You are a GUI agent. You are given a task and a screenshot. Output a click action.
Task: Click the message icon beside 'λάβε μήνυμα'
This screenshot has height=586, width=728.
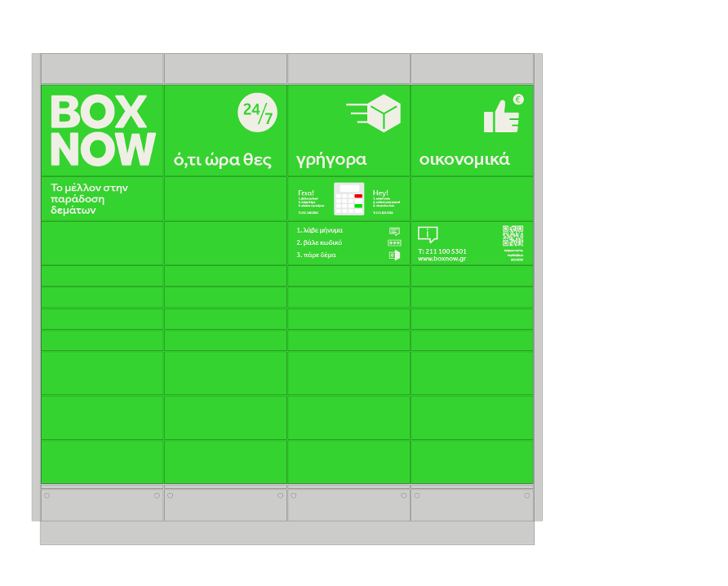[x=394, y=231]
